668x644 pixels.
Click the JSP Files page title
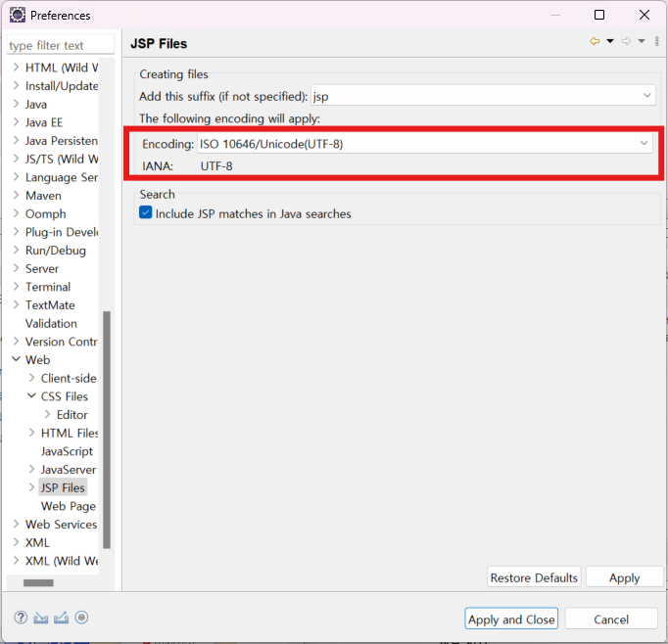pyautogui.click(x=159, y=43)
